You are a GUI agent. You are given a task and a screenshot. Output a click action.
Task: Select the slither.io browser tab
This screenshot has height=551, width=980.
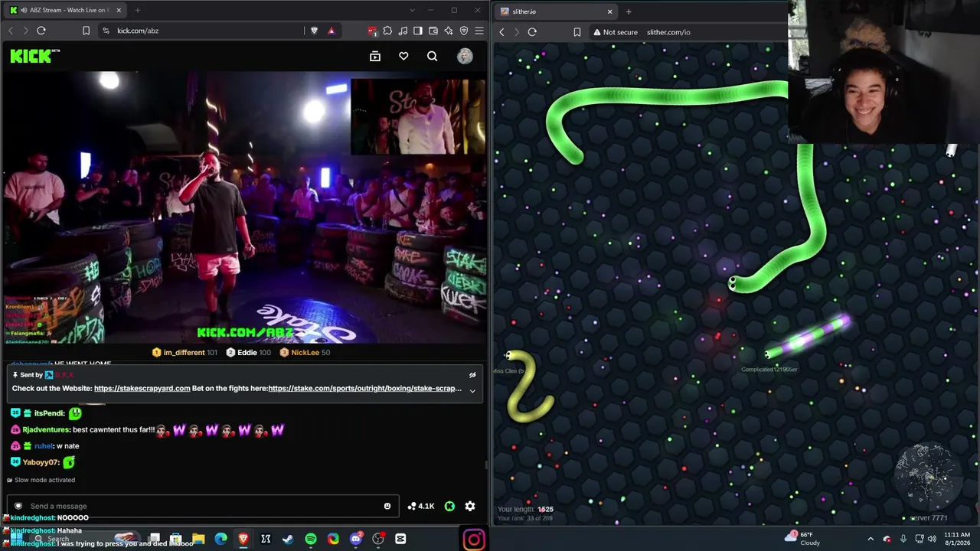[x=555, y=11]
